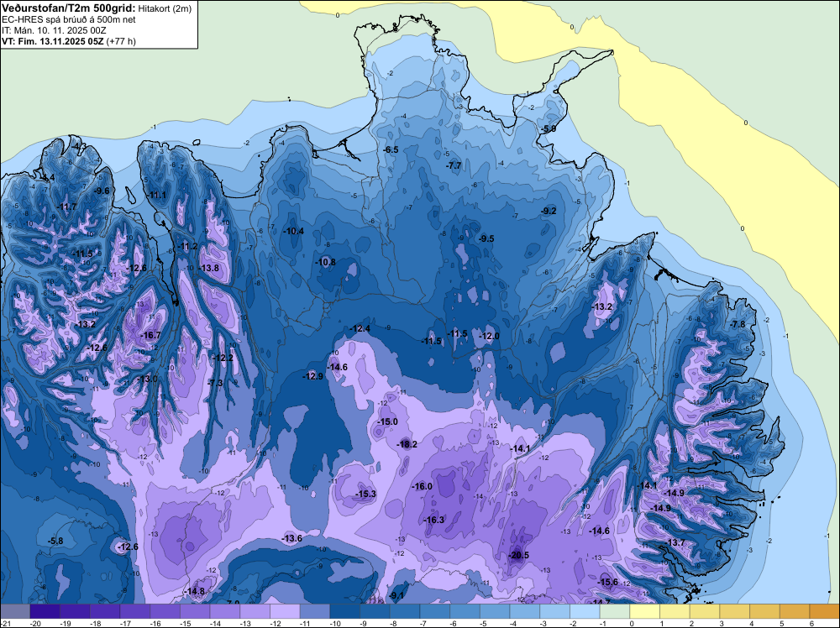The width and height of the screenshot is (840, 628).
Task: Click the -5.9 temperature label
Action: [548, 129]
